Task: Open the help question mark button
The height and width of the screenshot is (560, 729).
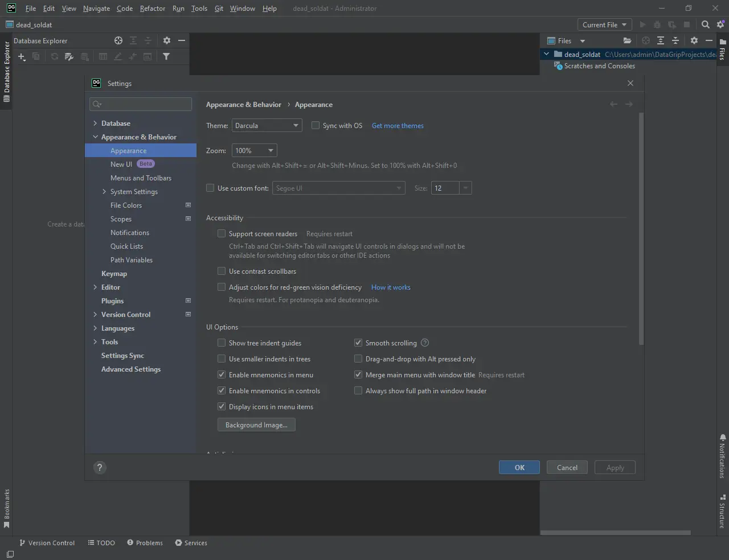Action: click(100, 467)
